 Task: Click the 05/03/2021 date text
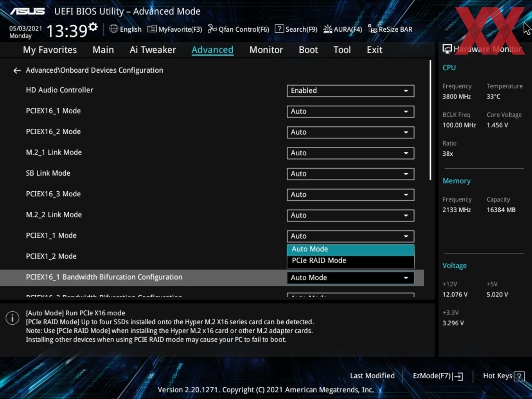pyautogui.click(x=25, y=28)
